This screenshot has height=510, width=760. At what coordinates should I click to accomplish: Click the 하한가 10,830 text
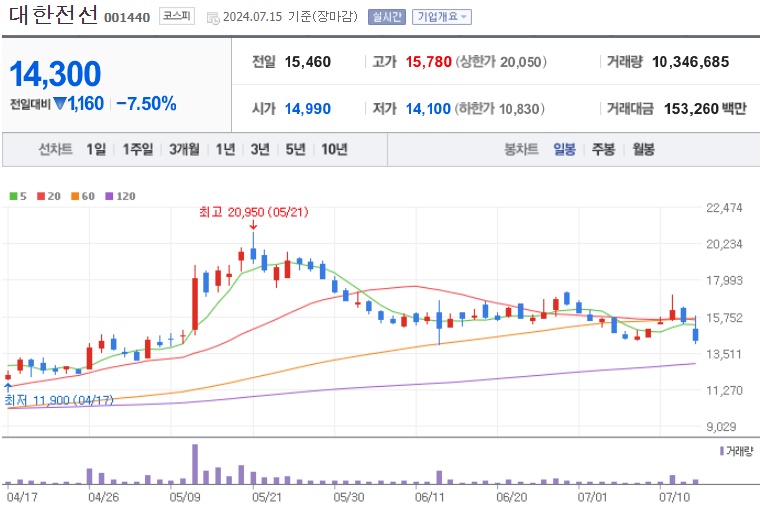pyautogui.click(x=499, y=109)
